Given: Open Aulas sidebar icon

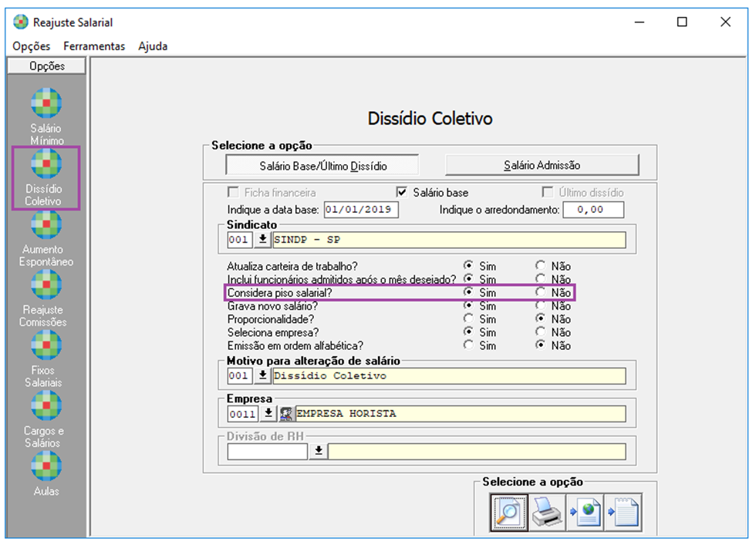Looking at the screenshot, I should coord(46,466).
